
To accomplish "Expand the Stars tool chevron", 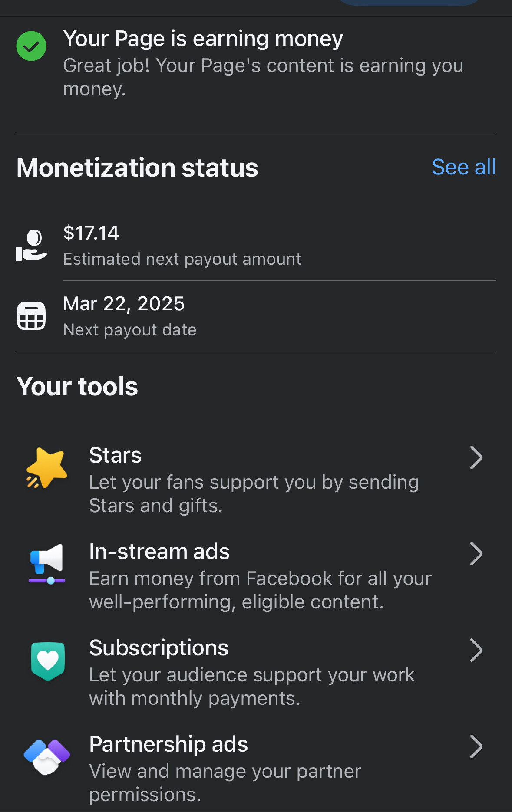I will point(476,457).
